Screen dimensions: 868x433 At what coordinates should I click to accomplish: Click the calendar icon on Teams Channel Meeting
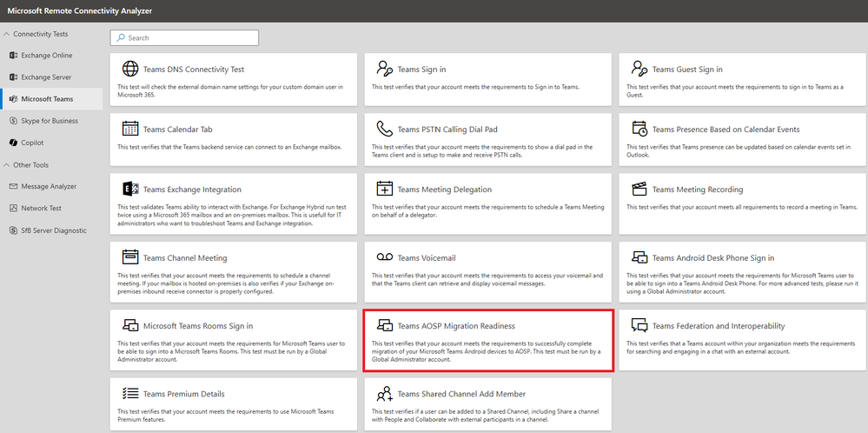(x=129, y=256)
